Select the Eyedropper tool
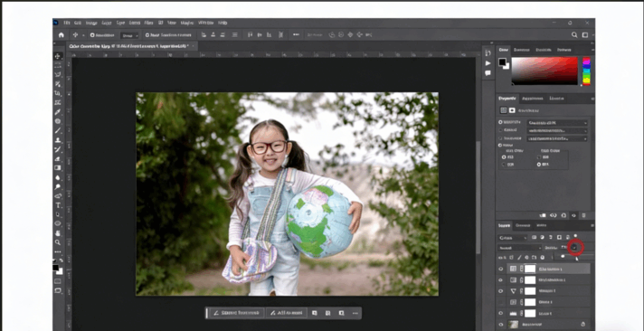Image resolution: width=644 pixels, height=331 pixels. tap(58, 112)
